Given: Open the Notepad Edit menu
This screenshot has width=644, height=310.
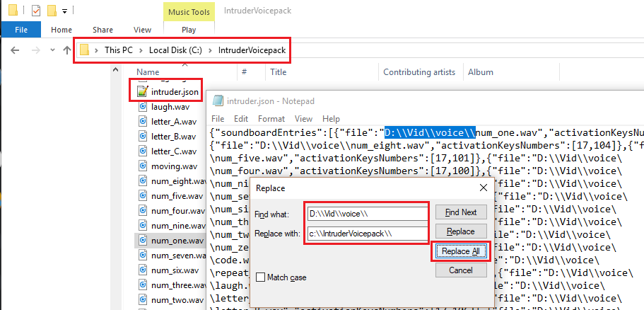Looking at the screenshot, I should click(x=241, y=119).
